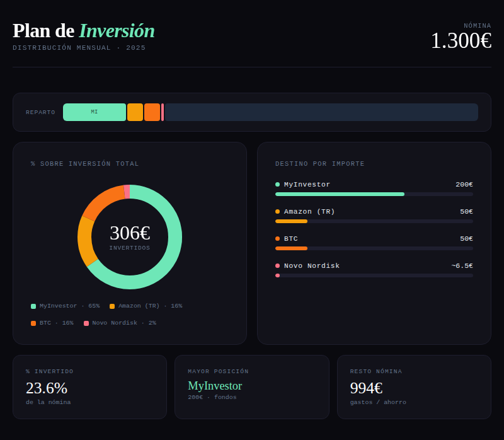The width and height of the screenshot is (504, 440).
Task: Click the orange BTC legend square
Action: click(33, 323)
